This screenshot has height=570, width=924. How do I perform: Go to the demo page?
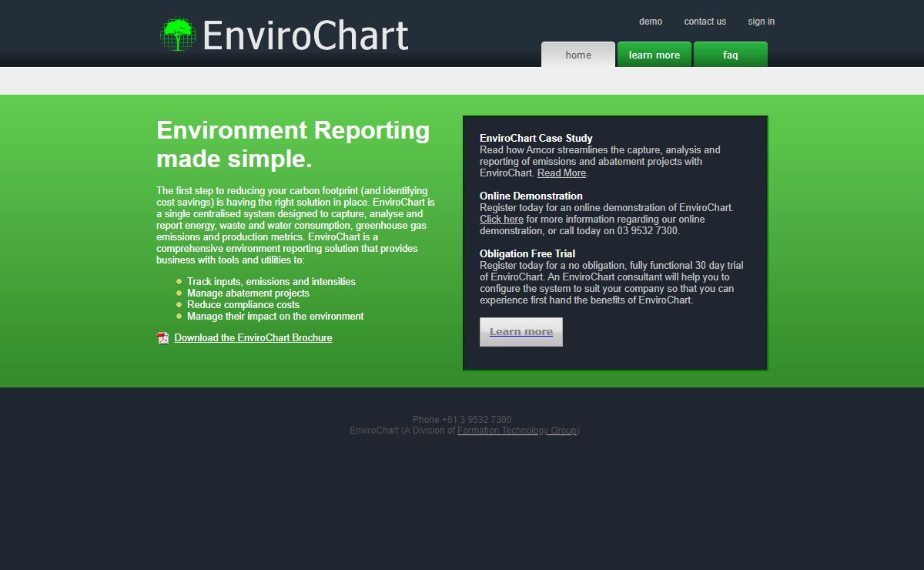[651, 22]
